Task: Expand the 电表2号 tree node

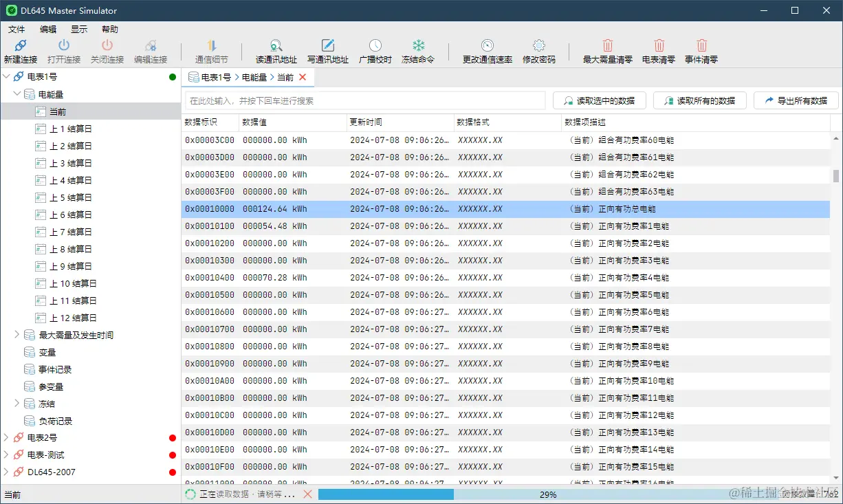Action: pyautogui.click(x=7, y=438)
